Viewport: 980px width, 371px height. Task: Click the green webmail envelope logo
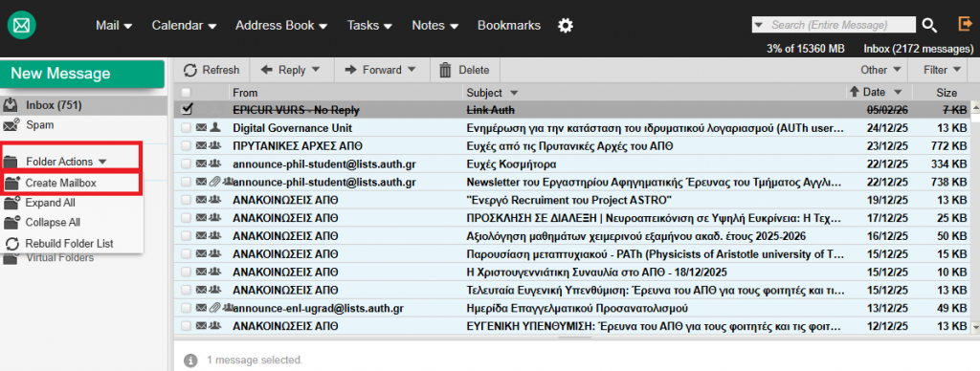tap(22, 25)
